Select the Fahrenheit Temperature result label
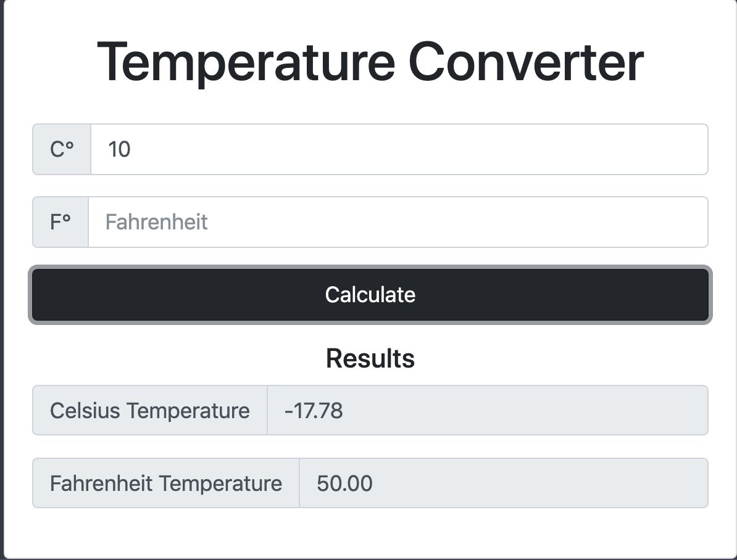Image resolution: width=737 pixels, height=560 pixels. pyautogui.click(x=166, y=483)
